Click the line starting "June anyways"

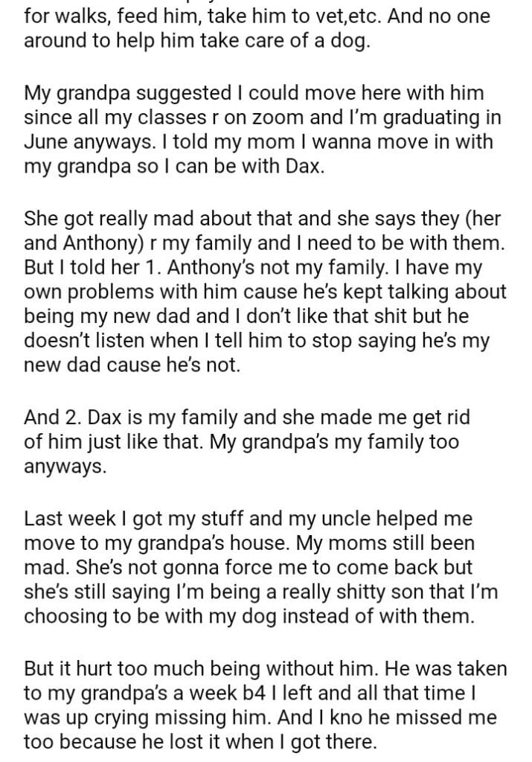(x=257, y=141)
